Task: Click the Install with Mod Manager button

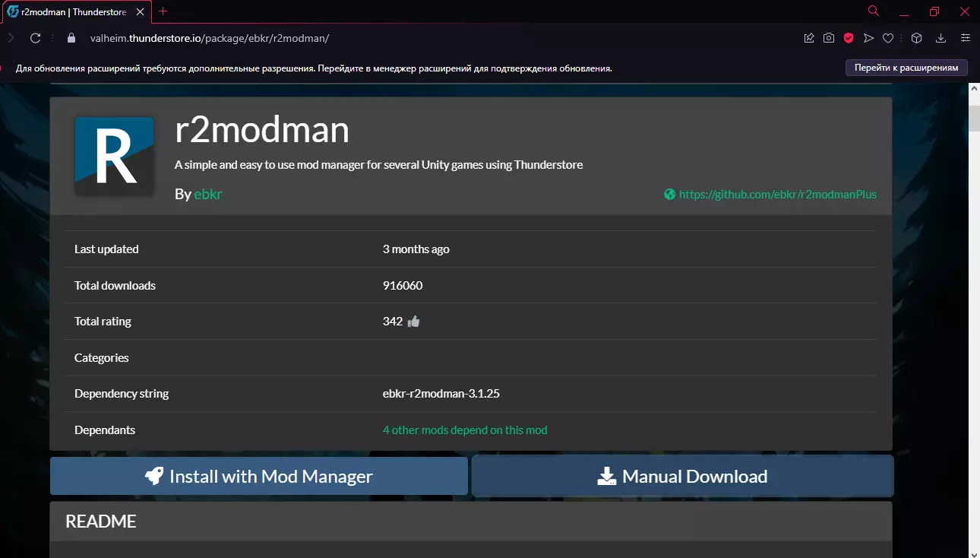Action: tap(259, 476)
